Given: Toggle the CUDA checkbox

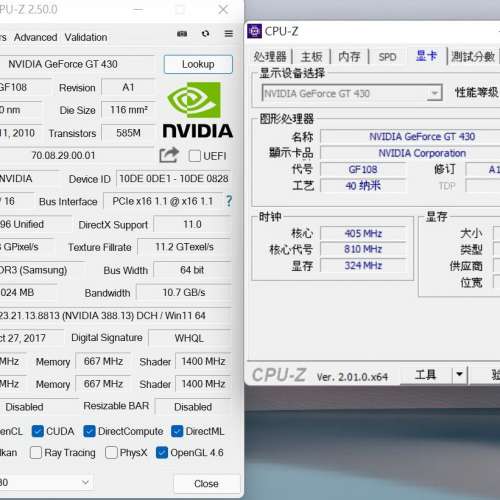Looking at the screenshot, I should pos(38,431).
